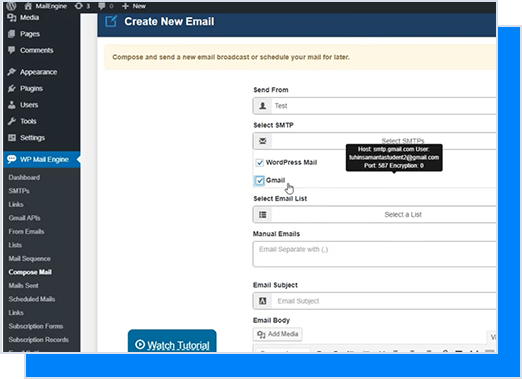Click the Pages icon in the sidebar

click(x=12, y=34)
